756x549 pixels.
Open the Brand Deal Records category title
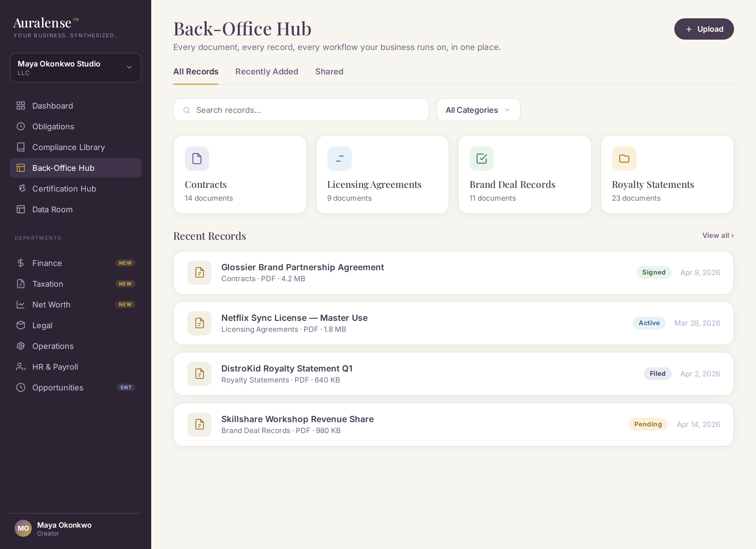(512, 185)
